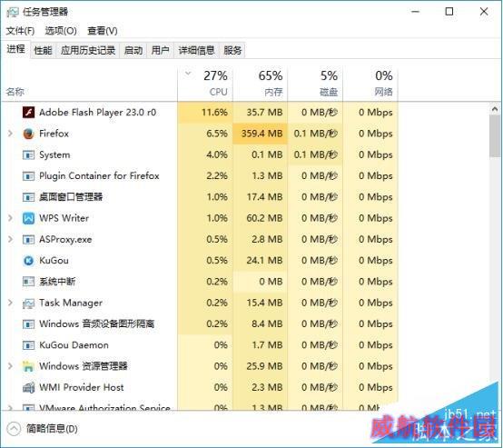This screenshot has width=503, height=448.
Task: Click the WMI Provider Host icon
Action: pos(28,388)
